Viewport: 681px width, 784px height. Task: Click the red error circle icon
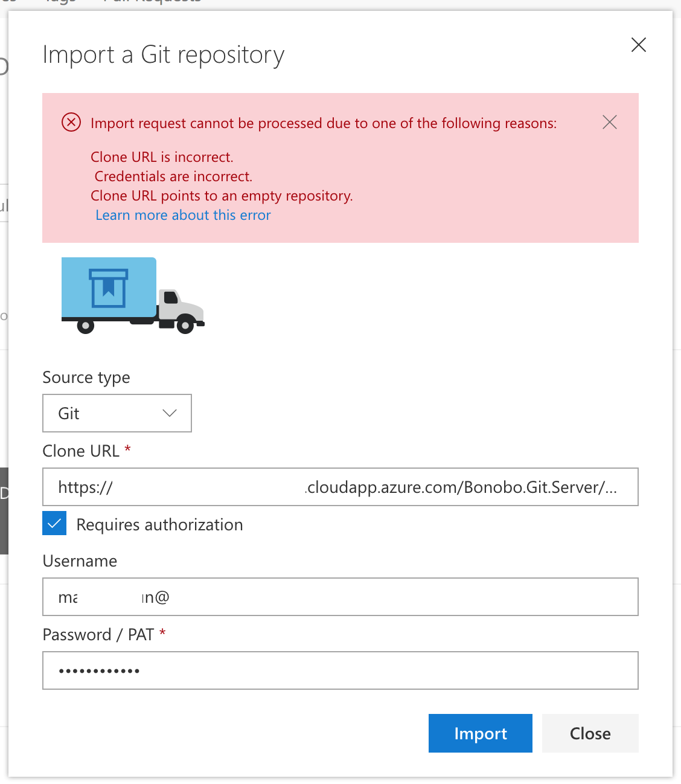click(x=71, y=123)
